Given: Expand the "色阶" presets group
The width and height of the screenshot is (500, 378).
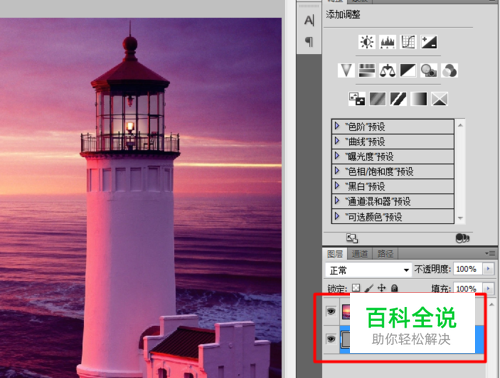Looking at the screenshot, I should (337, 126).
